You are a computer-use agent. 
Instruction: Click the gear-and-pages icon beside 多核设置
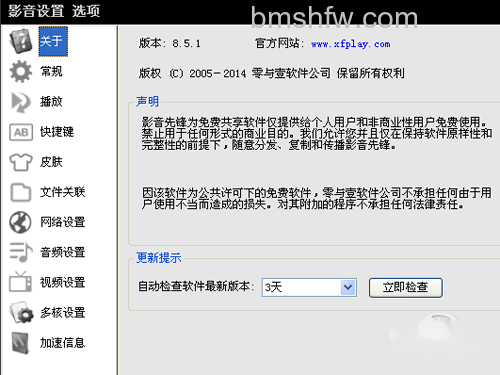tap(21, 313)
